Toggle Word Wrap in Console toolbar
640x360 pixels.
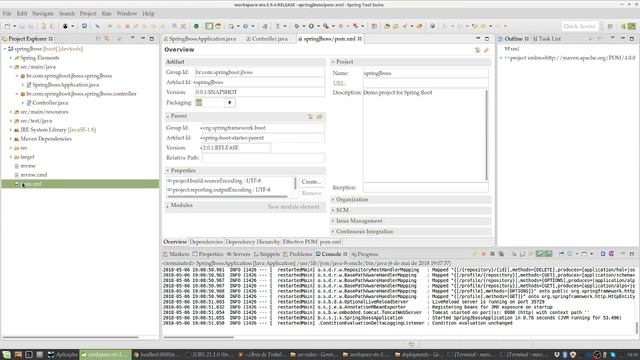click(531, 254)
